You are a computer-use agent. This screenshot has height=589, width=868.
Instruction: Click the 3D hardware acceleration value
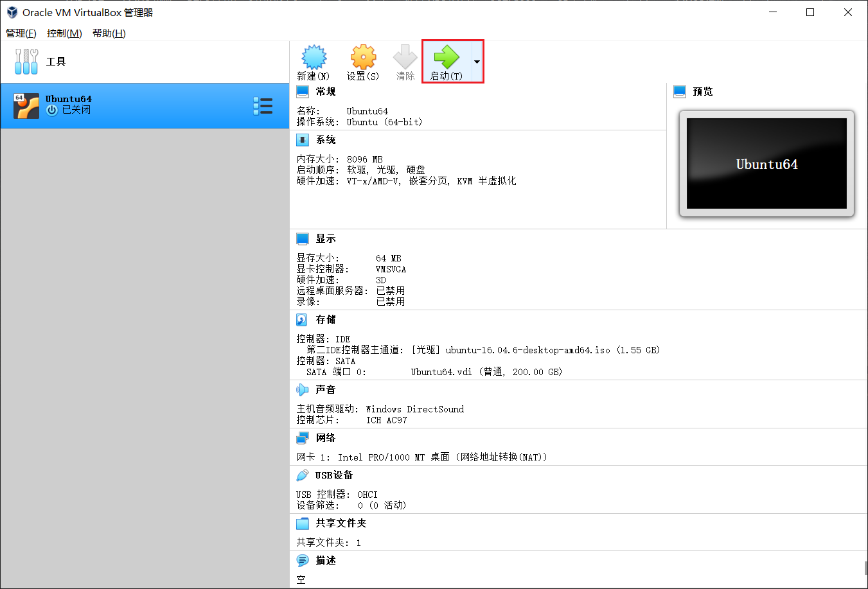(381, 280)
